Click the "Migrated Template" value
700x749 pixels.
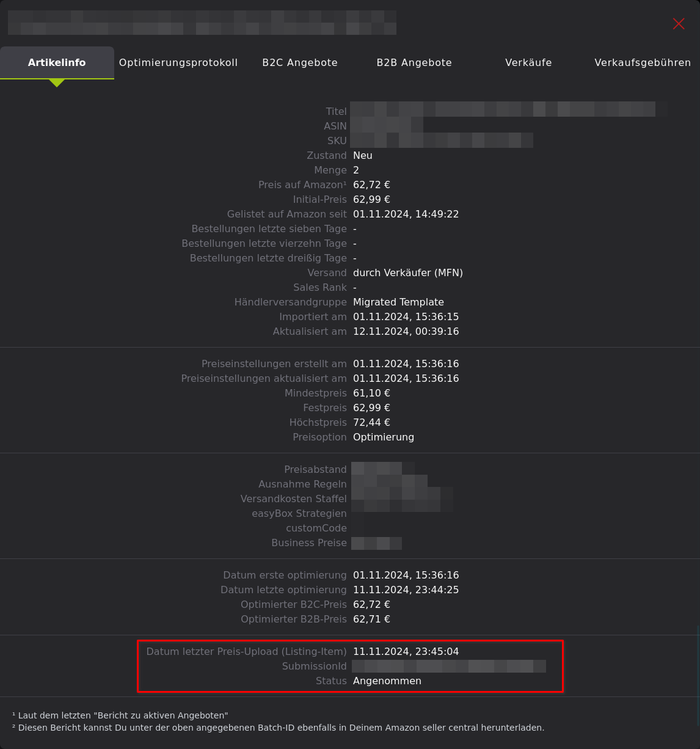tap(398, 302)
